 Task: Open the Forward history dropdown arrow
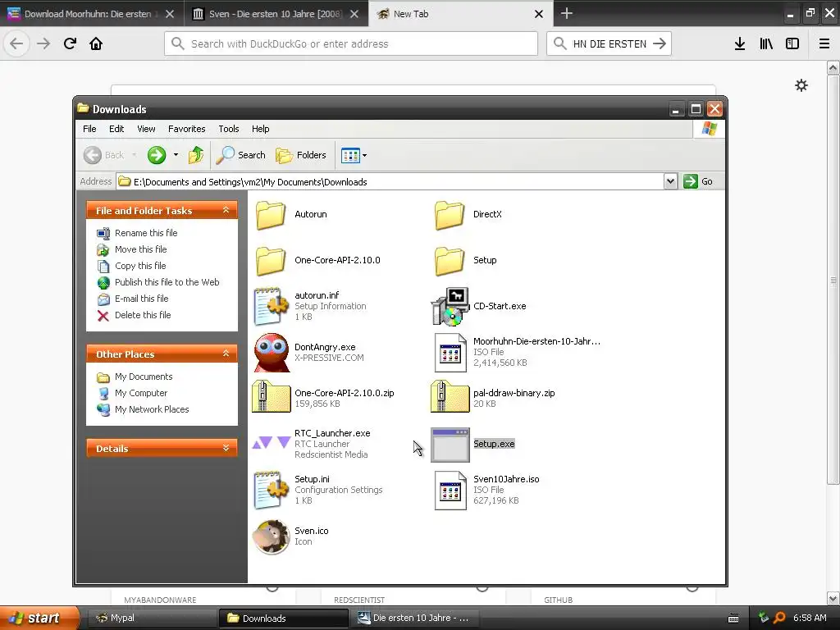pos(176,155)
